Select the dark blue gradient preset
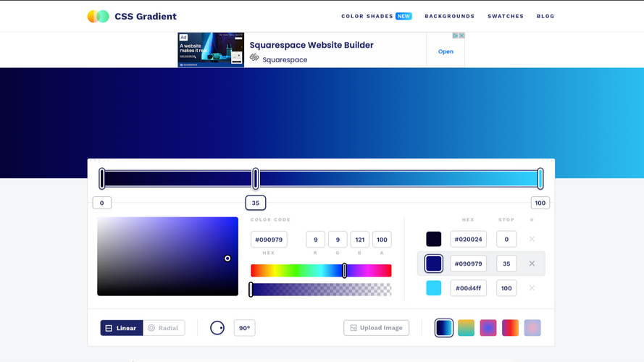This screenshot has height=362, width=644. coord(444,328)
